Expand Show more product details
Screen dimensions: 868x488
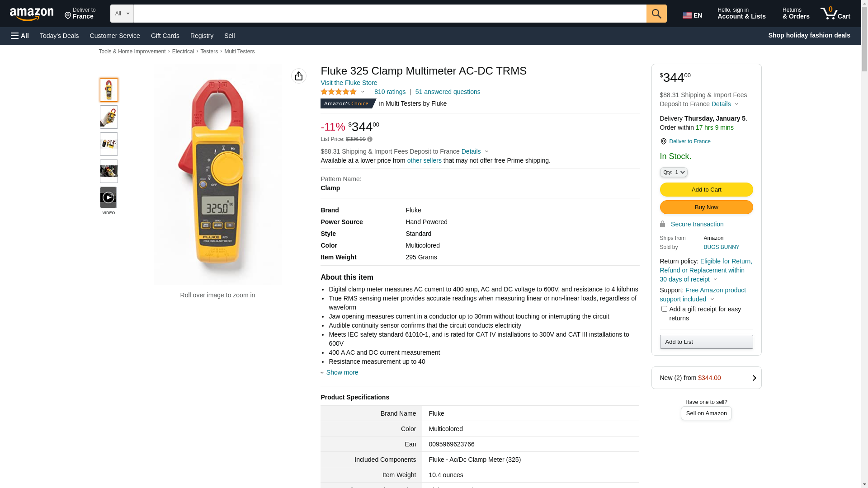click(342, 372)
